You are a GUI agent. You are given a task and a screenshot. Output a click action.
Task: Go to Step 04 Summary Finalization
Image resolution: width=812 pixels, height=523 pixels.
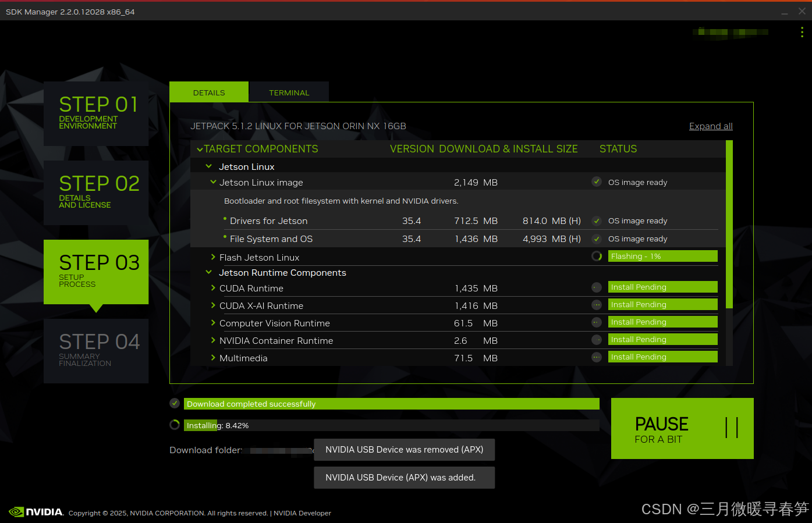coord(96,351)
